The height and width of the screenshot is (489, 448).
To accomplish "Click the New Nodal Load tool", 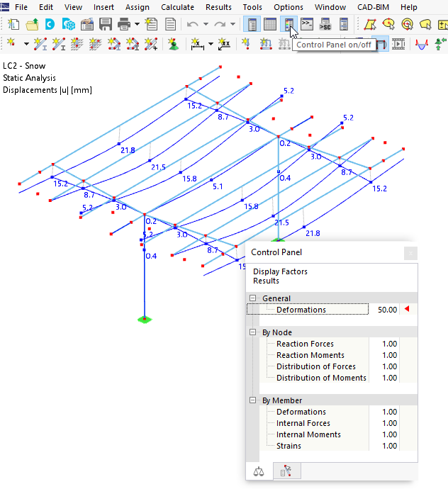I will click(x=247, y=44).
